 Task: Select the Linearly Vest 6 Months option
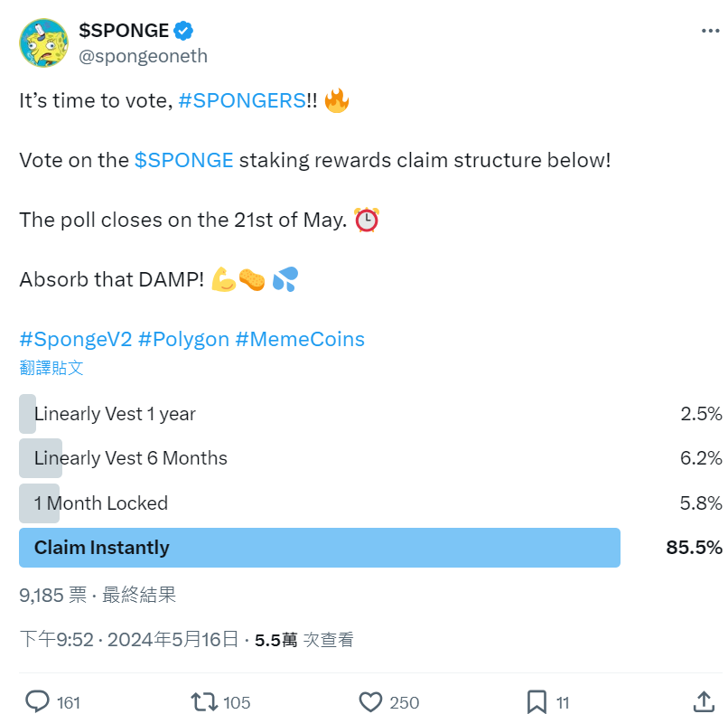pos(131,458)
